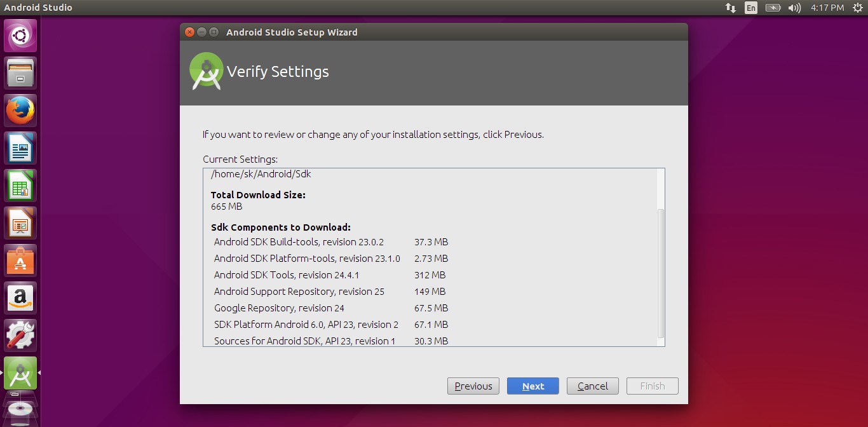Show the calendar from the 4:17 PM clock
The image size is (868, 427).
[x=827, y=8]
